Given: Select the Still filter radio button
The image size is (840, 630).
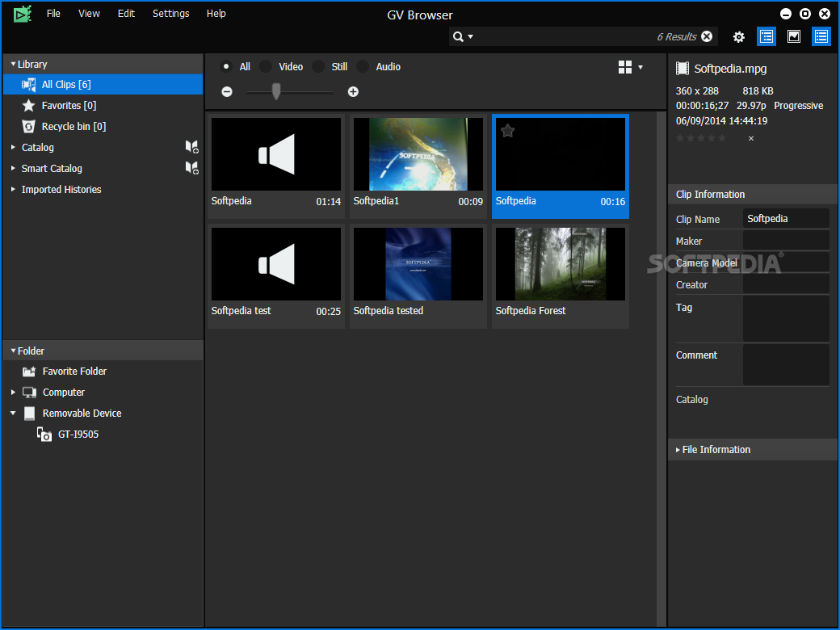Looking at the screenshot, I should (318, 66).
